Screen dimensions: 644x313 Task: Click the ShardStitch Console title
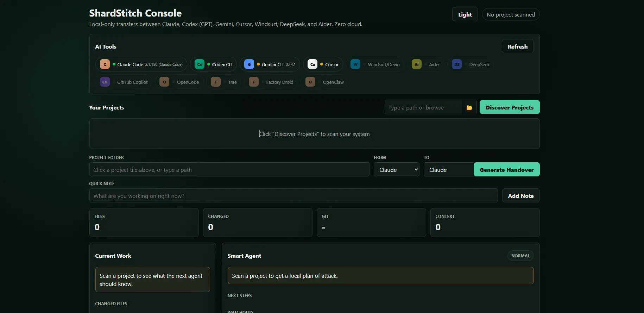(x=135, y=13)
